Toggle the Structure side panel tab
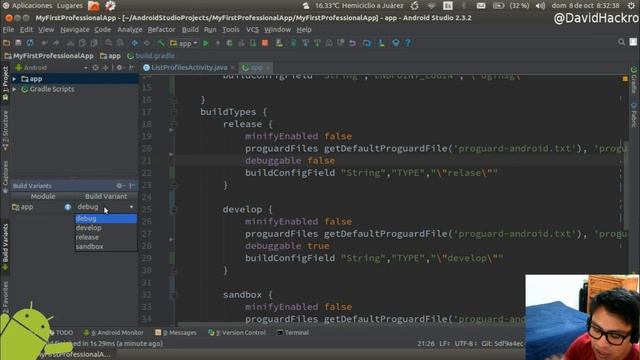 tap(5, 131)
